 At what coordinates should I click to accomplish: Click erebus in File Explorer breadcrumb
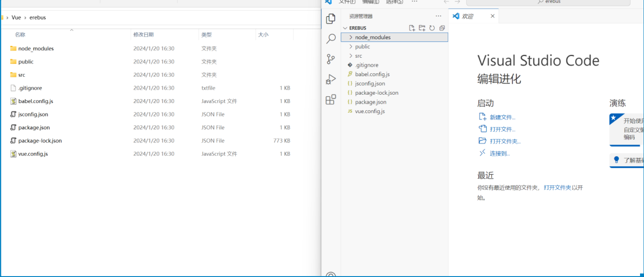pyautogui.click(x=37, y=18)
